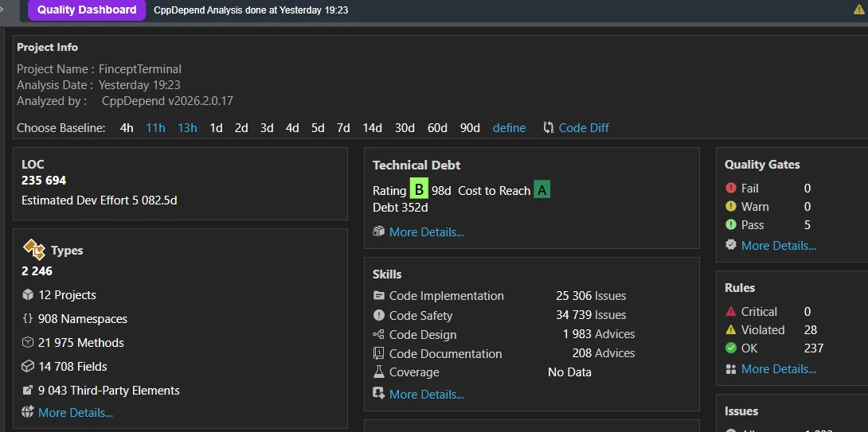The image size is (868, 432).
Task: Click the Code Safety exclamation icon
Action: pos(378,315)
